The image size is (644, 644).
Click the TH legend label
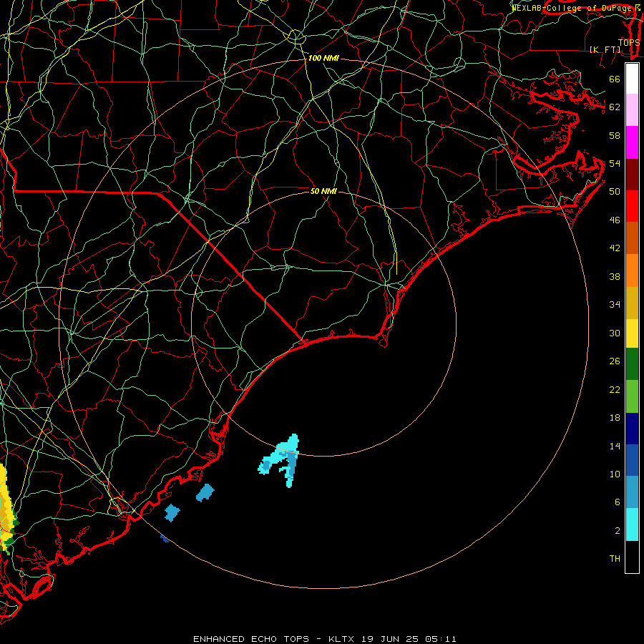[x=615, y=558]
